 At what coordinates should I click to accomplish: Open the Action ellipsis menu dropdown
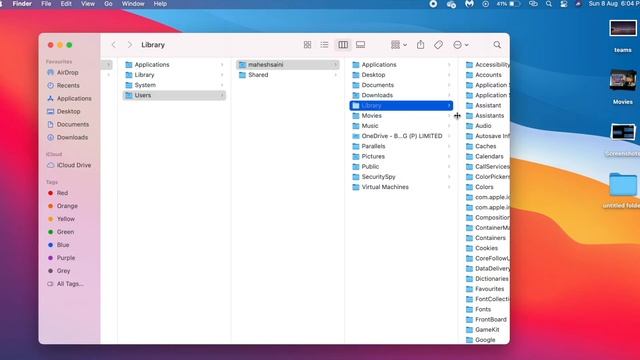pos(461,45)
